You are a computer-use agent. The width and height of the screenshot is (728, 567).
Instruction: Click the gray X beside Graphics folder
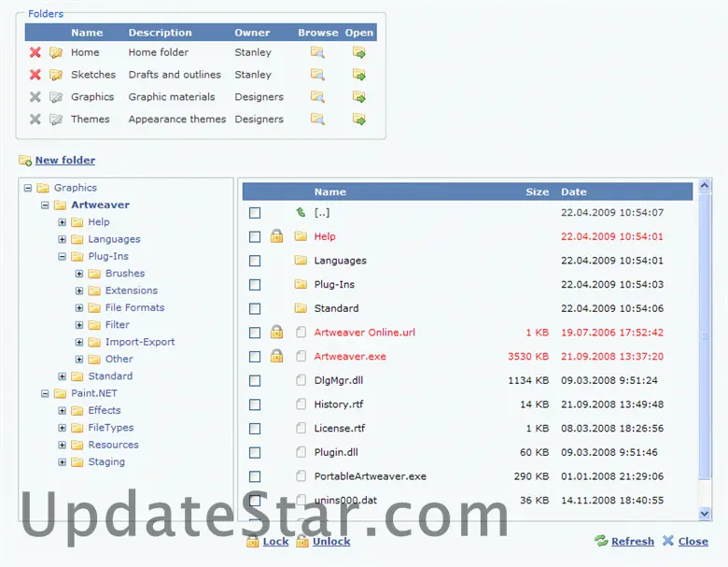point(35,97)
